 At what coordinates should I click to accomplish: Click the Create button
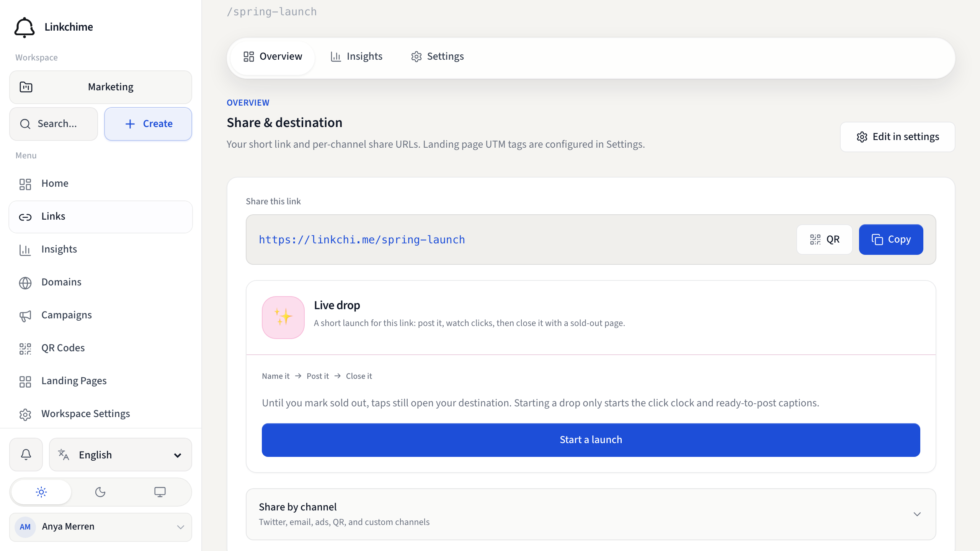(148, 124)
